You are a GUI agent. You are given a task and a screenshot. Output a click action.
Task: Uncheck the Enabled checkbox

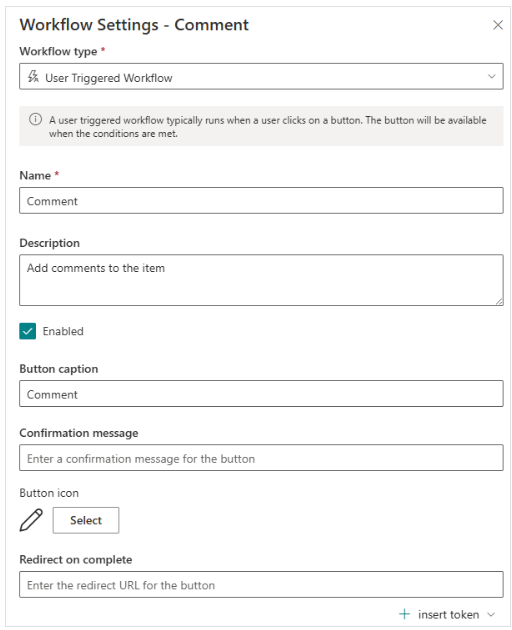pos(27,331)
